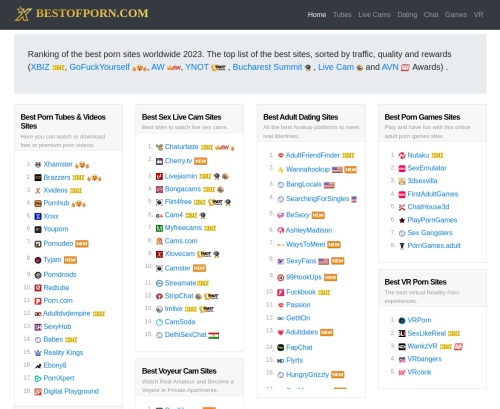Click the NEW badge beside Cherry.tv
This screenshot has width=500, height=409.
(200, 161)
